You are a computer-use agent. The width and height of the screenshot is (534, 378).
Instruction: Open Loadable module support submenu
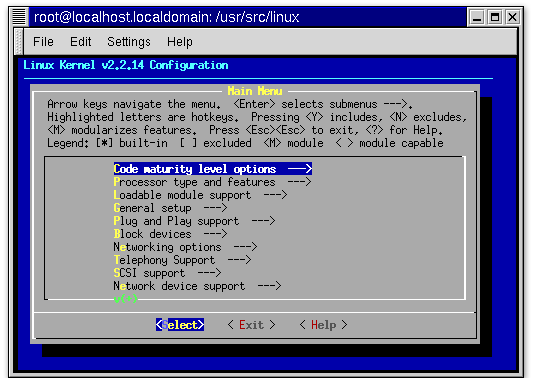(x=200, y=195)
